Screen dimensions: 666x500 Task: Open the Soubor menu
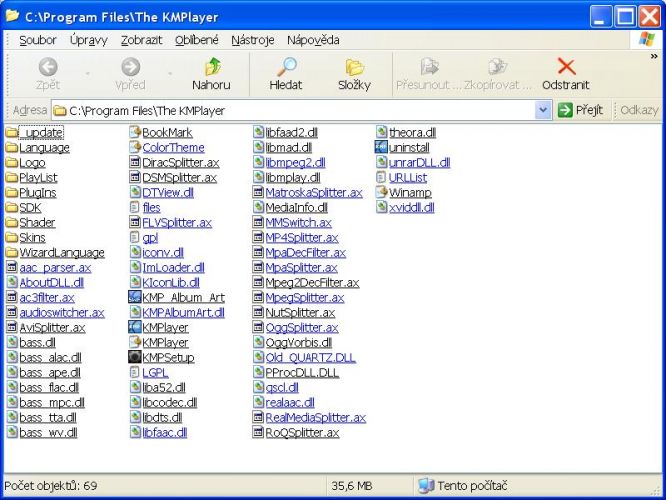(38, 40)
